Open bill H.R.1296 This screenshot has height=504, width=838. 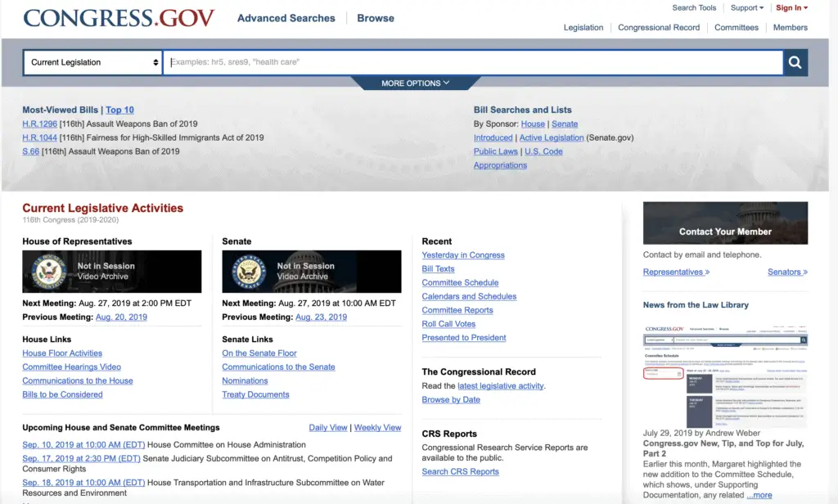(x=39, y=124)
